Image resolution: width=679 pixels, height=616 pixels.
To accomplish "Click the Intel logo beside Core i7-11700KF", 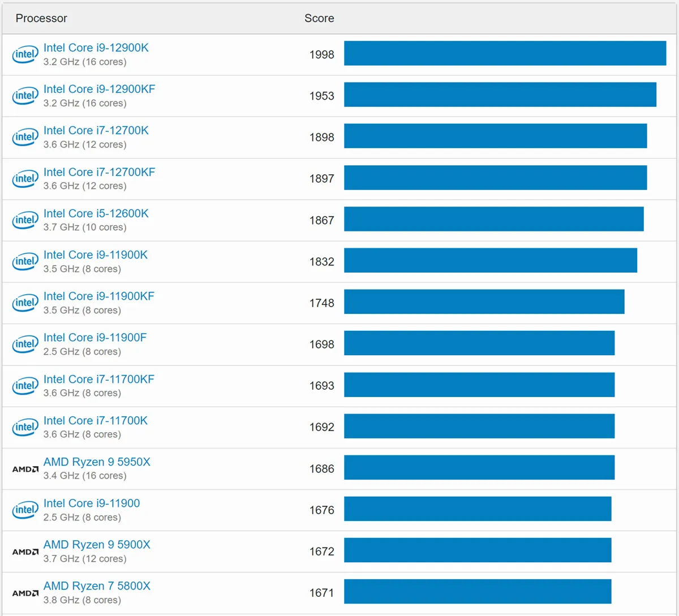I will pos(25,386).
